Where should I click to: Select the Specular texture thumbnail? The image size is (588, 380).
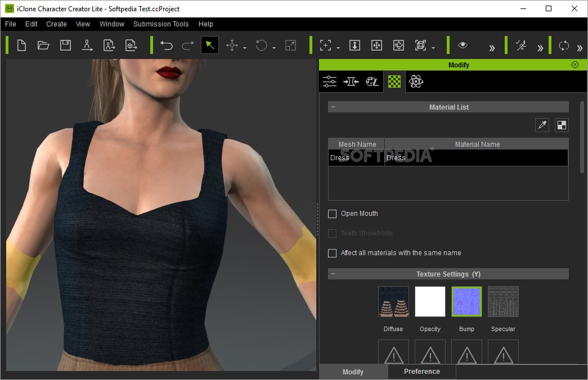[x=503, y=302]
